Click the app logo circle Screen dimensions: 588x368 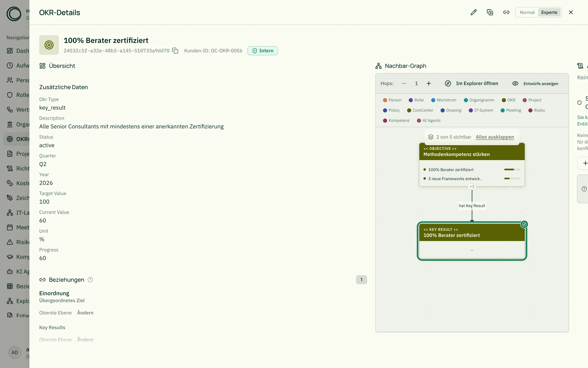(14, 14)
